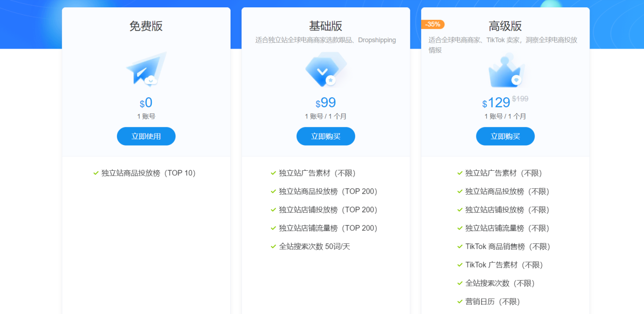Click the $99 price in 基础版

click(325, 103)
